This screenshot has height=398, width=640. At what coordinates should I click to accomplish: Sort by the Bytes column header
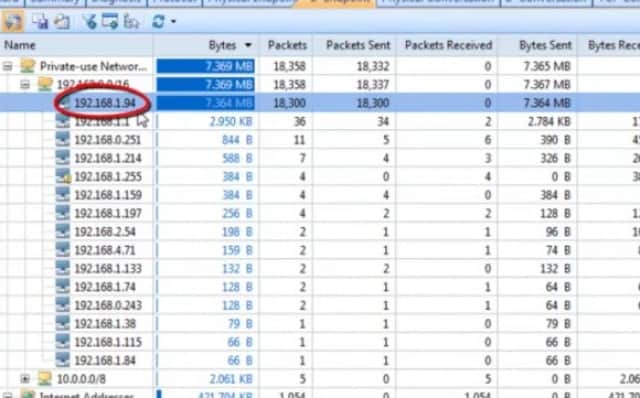coord(222,45)
